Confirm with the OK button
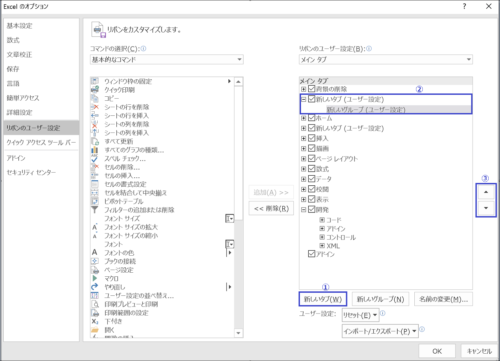 click(x=437, y=351)
